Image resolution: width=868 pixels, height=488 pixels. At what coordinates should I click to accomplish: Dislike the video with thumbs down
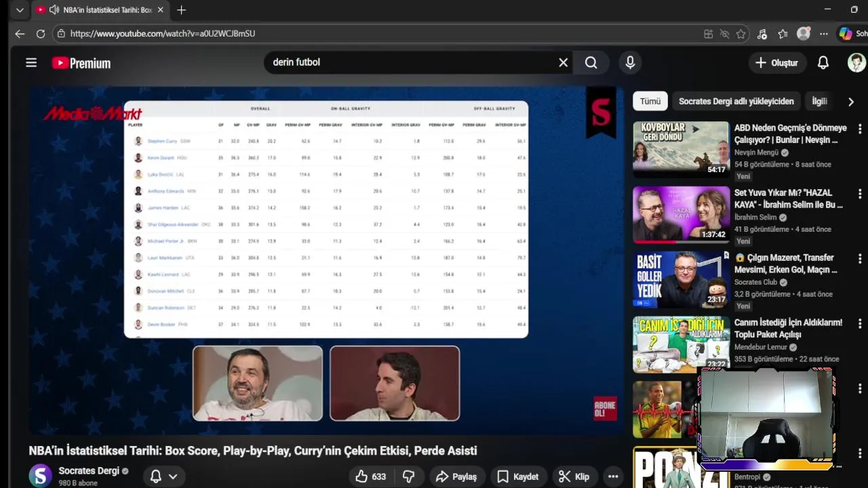click(409, 476)
